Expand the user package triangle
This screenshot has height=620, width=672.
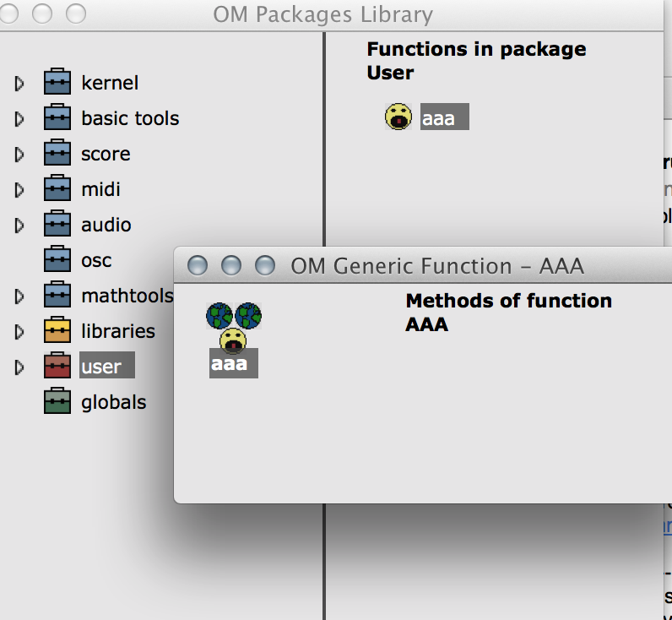pyautogui.click(x=19, y=367)
